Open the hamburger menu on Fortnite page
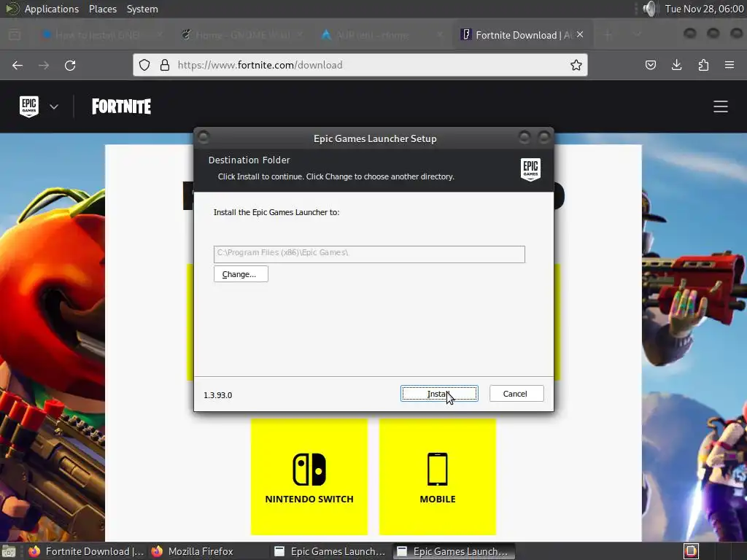Image resolution: width=747 pixels, height=560 pixels. [x=720, y=106]
